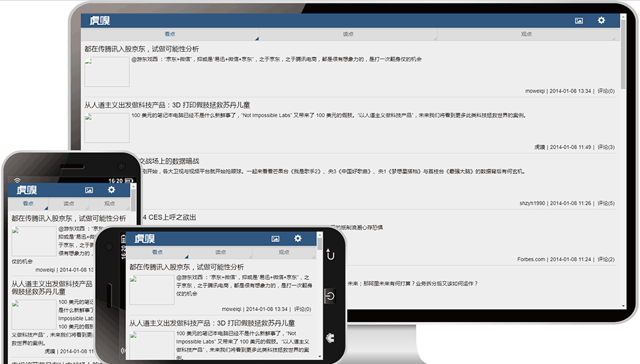Click the second article thumbnail on the desktop monitor
This screenshot has height=364, width=640.
click(x=107, y=128)
